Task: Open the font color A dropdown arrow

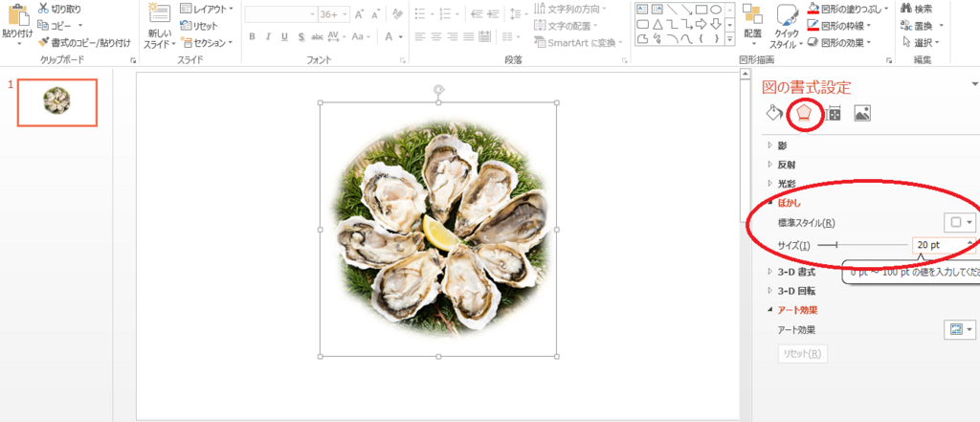Action: coord(401,37)
